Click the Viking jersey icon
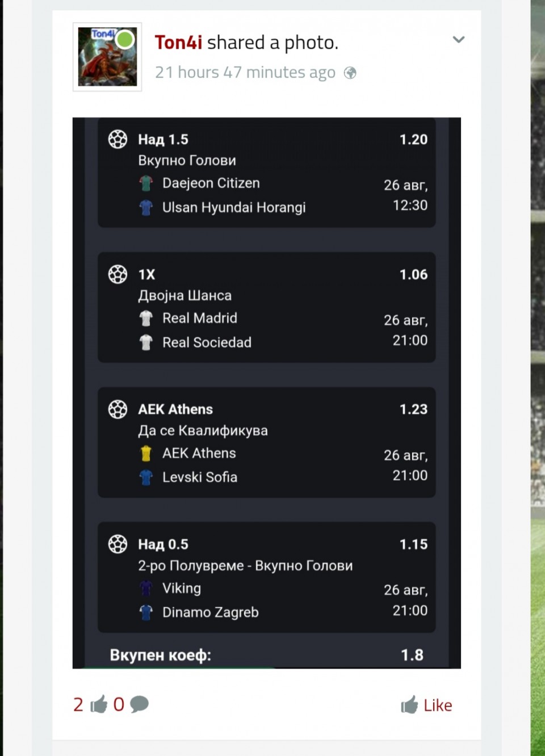The width and height of the screenshot is (545, 756). pyautogui.click(x=146, y=589)
